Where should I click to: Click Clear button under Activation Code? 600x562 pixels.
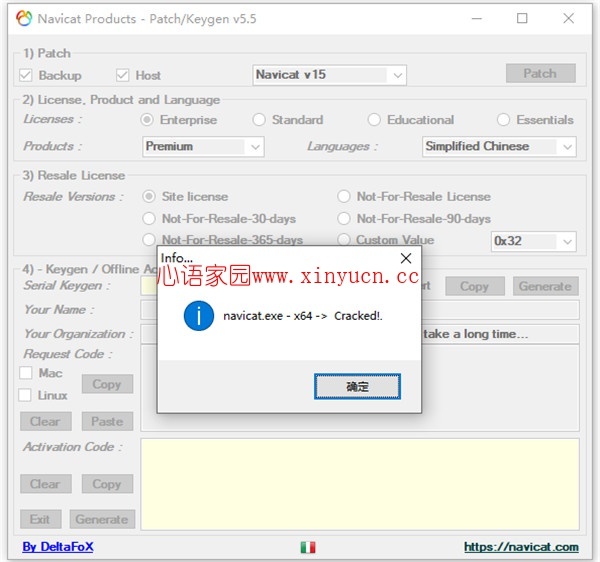tap(46, 484)
